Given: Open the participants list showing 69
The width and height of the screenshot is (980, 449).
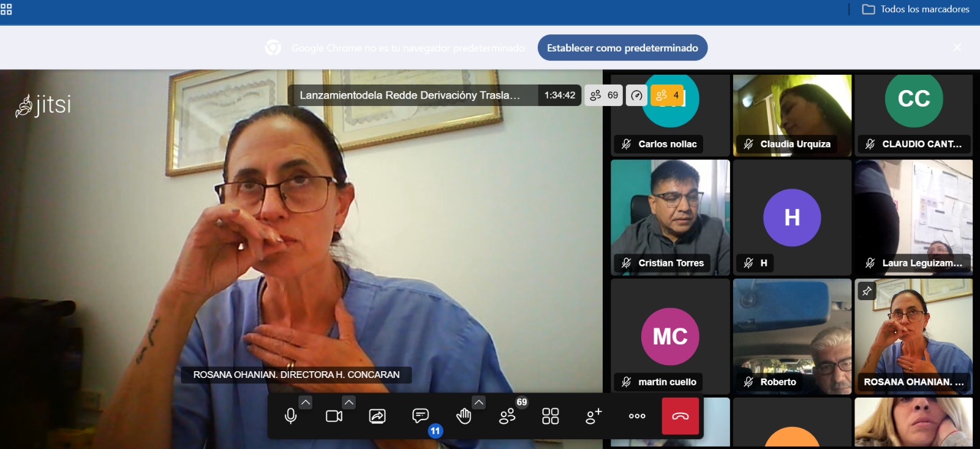Looking at the screenshot, I should point(507,417).
